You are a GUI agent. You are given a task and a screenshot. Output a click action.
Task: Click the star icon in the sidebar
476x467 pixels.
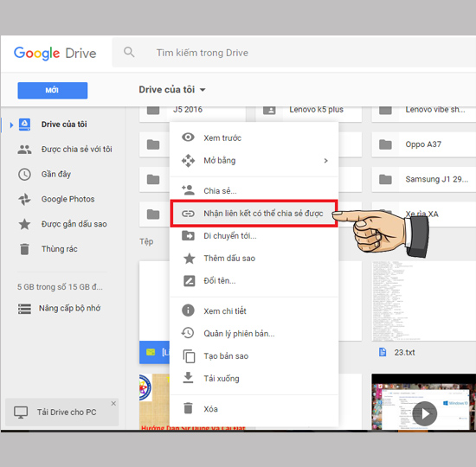coord(24,224)
